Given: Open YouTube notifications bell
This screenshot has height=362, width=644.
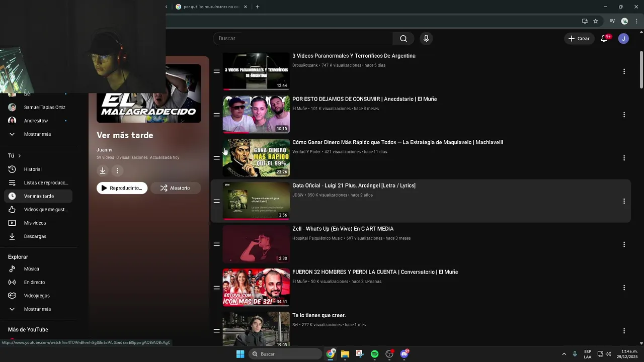Looking at the screenshot, I should (x=604, y=39).
